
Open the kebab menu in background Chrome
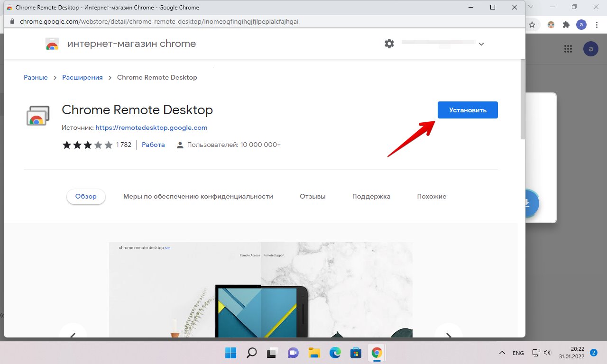point(597,25)
